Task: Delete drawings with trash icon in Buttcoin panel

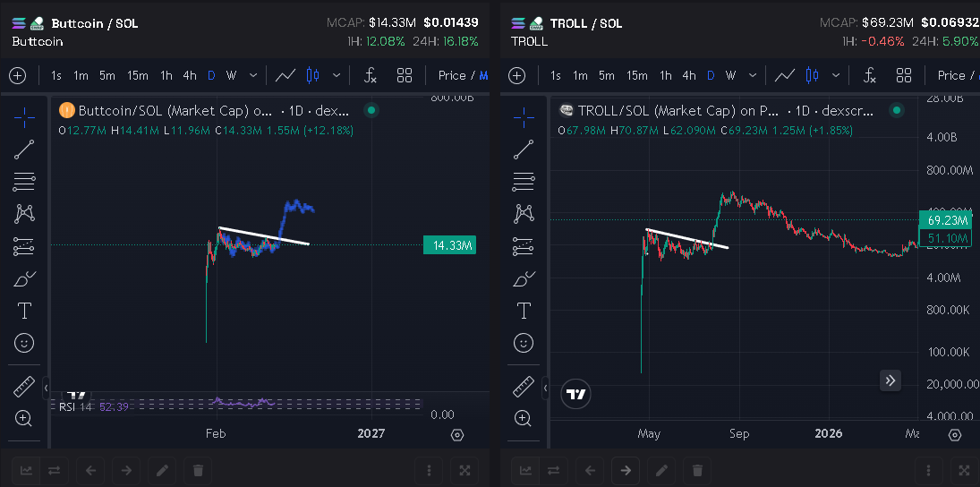Action: 198,471
